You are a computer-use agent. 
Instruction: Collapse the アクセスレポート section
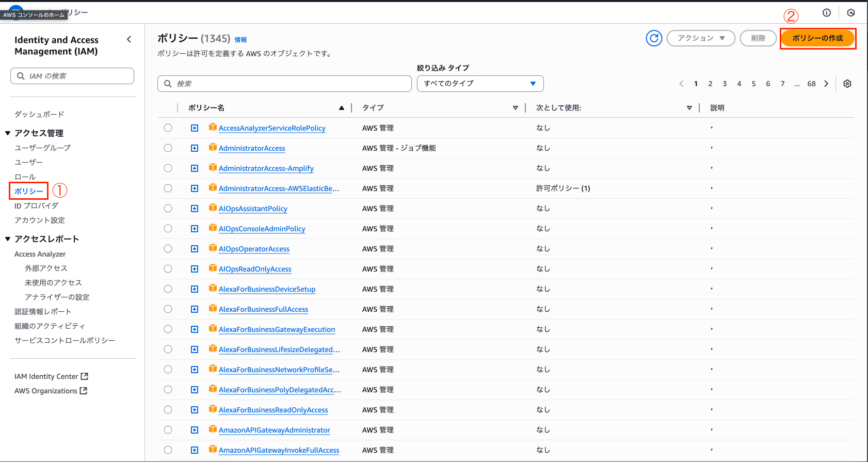point(8,239)
